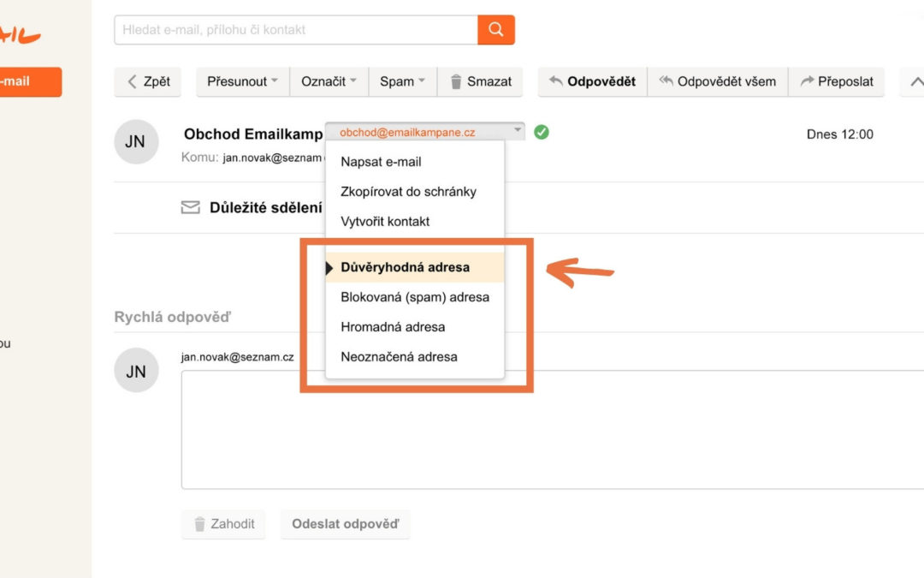Delete message with Smazat trash button

click(480, 81)
